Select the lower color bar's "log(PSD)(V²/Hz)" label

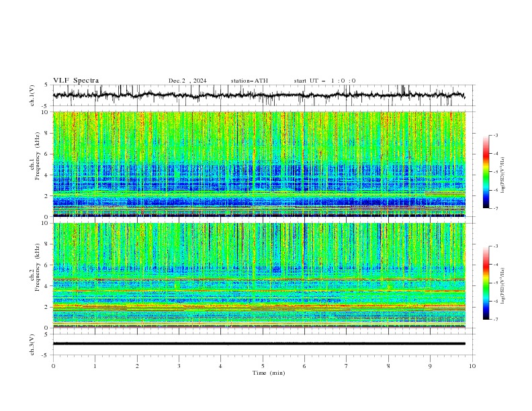coord(502,285)
